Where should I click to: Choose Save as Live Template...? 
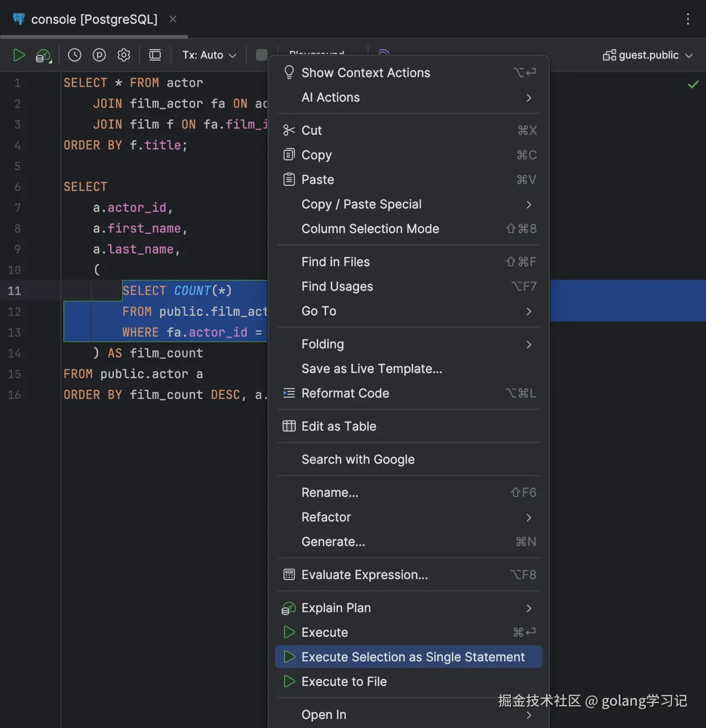point(409,369)
